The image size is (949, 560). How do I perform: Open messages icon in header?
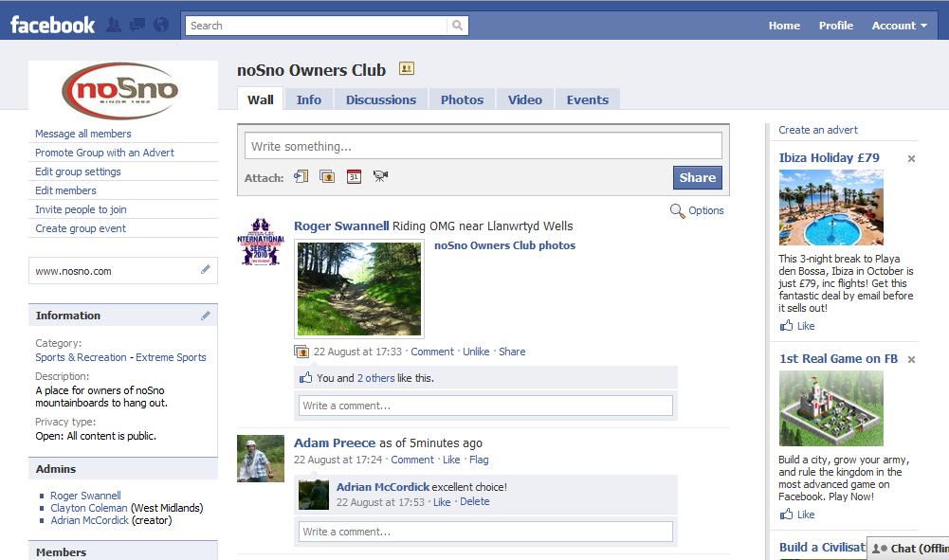(x=137, y=25)
